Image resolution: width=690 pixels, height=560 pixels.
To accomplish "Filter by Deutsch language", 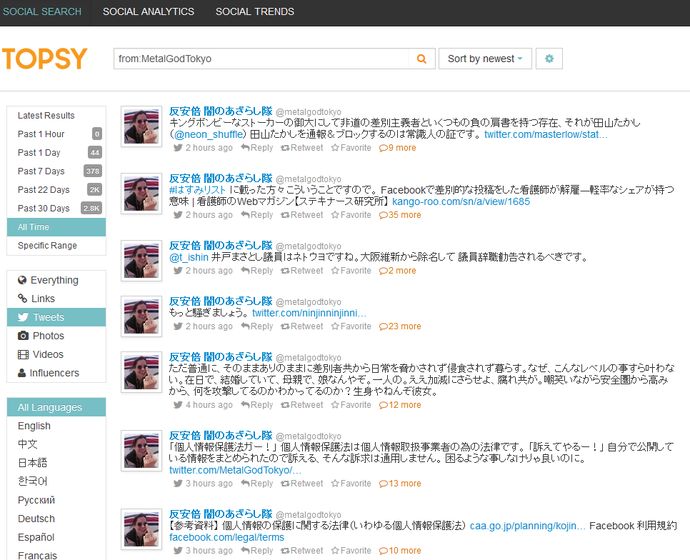I will (x=36, y=519).
